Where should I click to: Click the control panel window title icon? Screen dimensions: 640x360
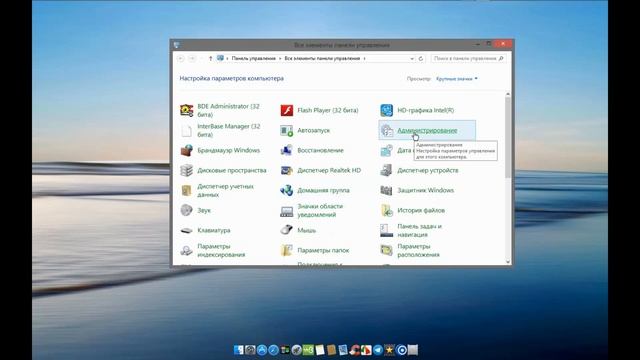pyautogui.click(x=176, y=44)
